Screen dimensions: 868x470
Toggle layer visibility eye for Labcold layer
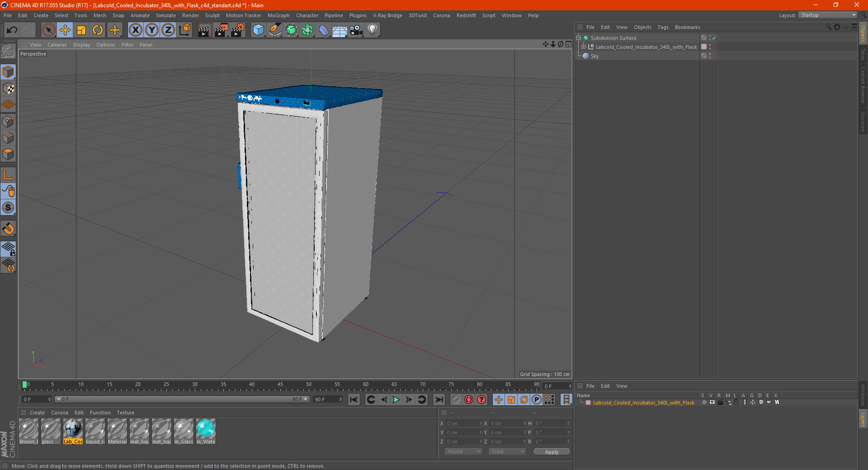[x=712, y=402]
